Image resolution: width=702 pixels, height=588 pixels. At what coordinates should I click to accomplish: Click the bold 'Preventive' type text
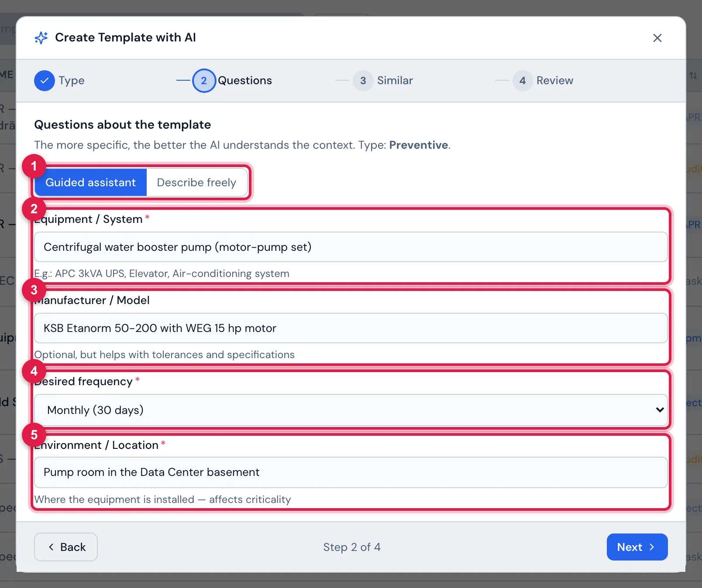pos(418,145)
